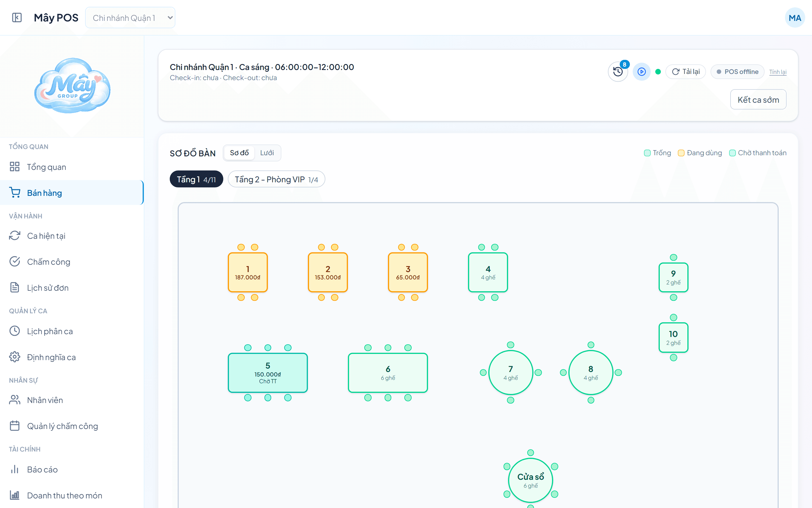This screenshot has height=508, width=812.
Task: Open the history clock icon with badge 8
Action: click(x=618, y=72)
